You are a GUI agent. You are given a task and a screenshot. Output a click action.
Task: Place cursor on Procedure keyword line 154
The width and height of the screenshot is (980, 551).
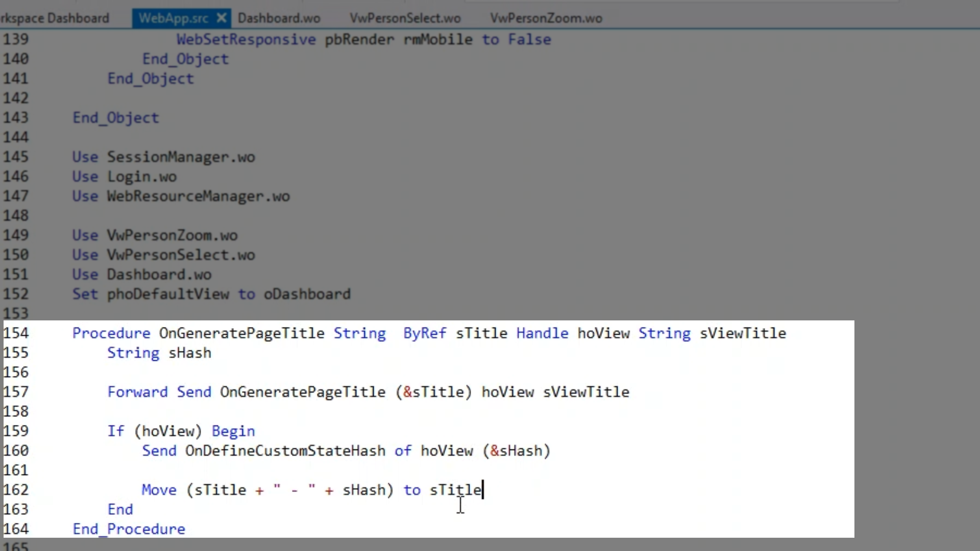click(111, 333)
